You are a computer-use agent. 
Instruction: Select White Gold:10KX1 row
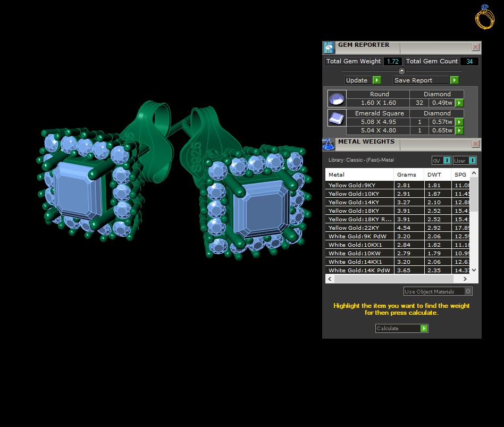click(x=397, y=245)
